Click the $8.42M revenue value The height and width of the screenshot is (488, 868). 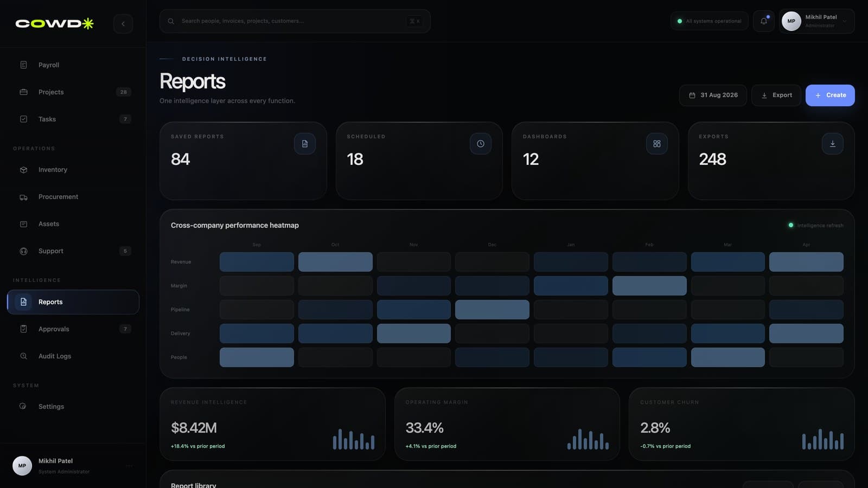click(194, 428)
